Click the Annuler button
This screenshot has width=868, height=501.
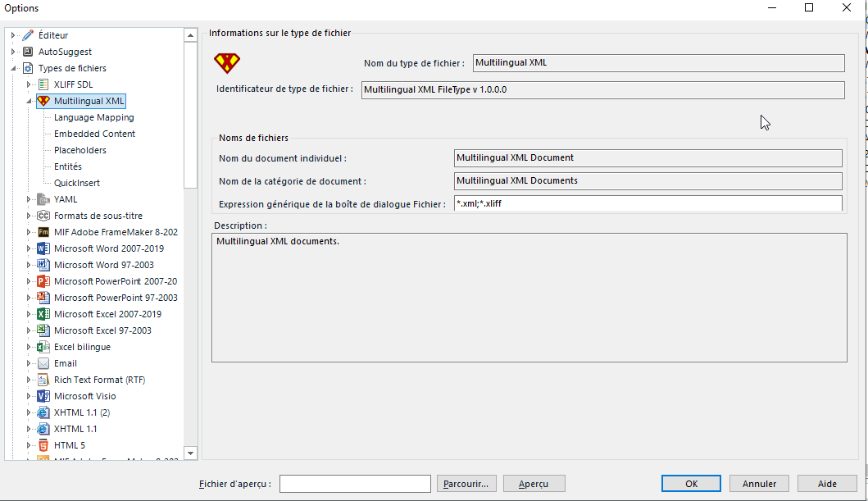tap(760, 484)
